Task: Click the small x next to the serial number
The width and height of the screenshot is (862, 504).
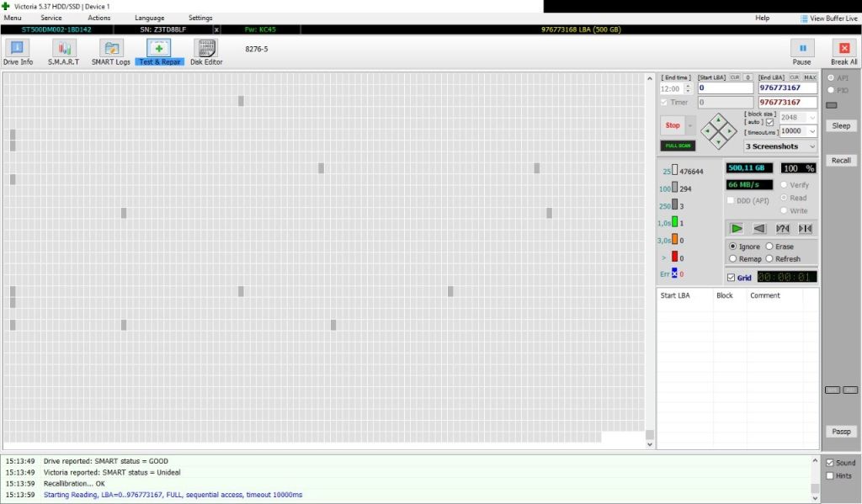Action: [x=216, y=29]
